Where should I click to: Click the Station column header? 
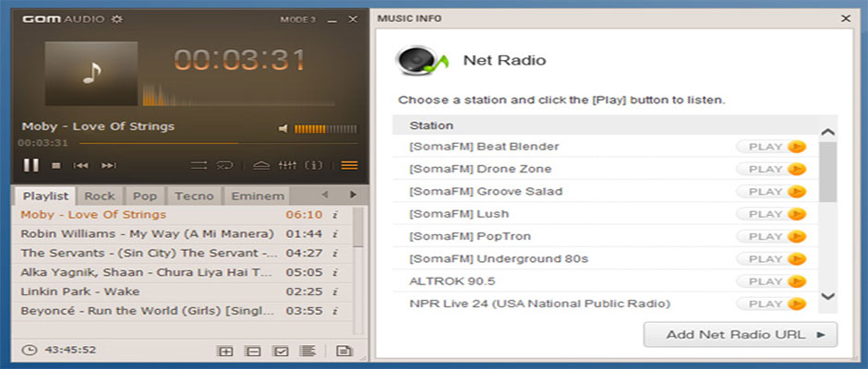(x=605, y=125)
